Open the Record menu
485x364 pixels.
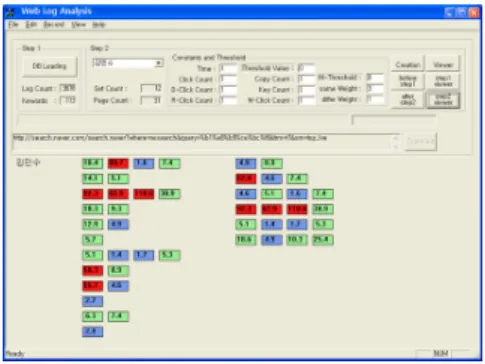click(x=54, y=25)
